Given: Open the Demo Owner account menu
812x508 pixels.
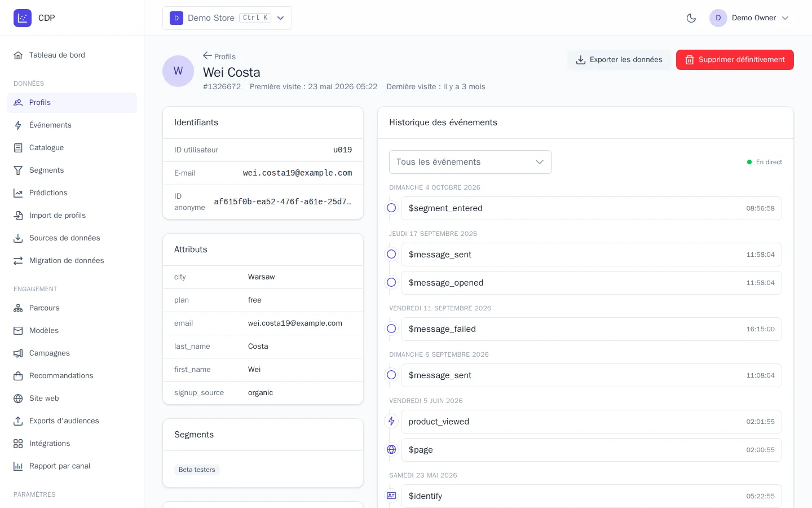Looking at the screenshot, I should tap(749, 18).
